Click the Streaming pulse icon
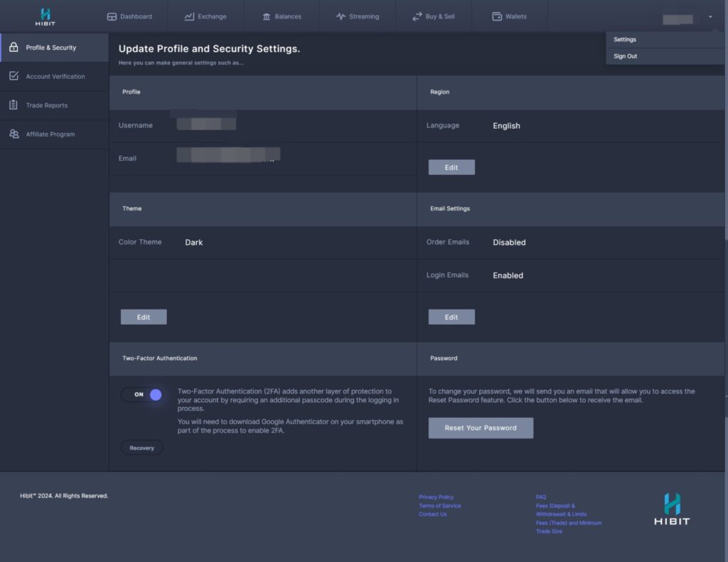Image resolution: width=728 pixels, height=562 pixels. [x=341, y=16]
